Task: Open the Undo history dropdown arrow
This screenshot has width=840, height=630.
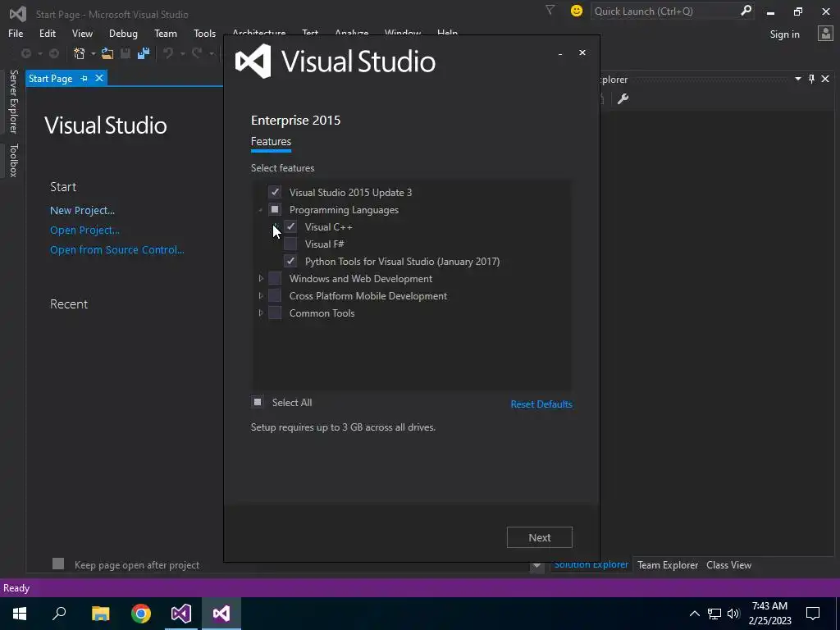Action: (182, 53)
